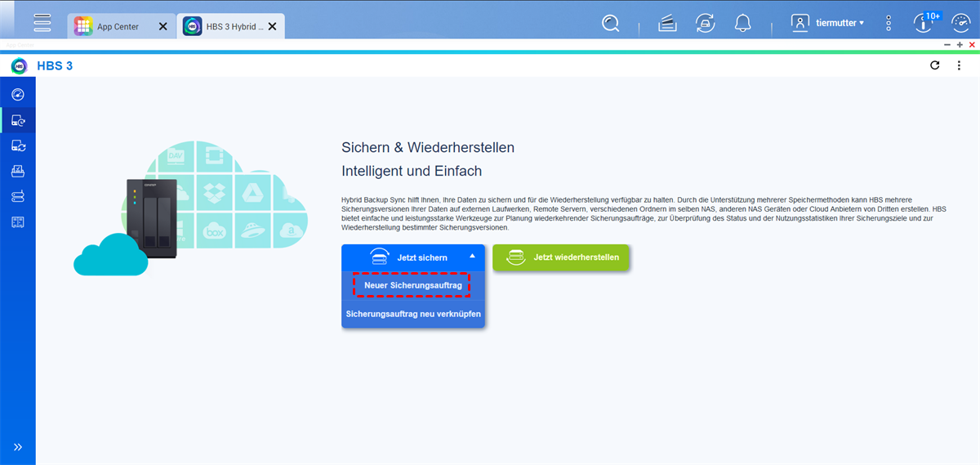Screen dimensions: 980x465
Task: Maximize the HBS 3 window
Action: (960, 44)
